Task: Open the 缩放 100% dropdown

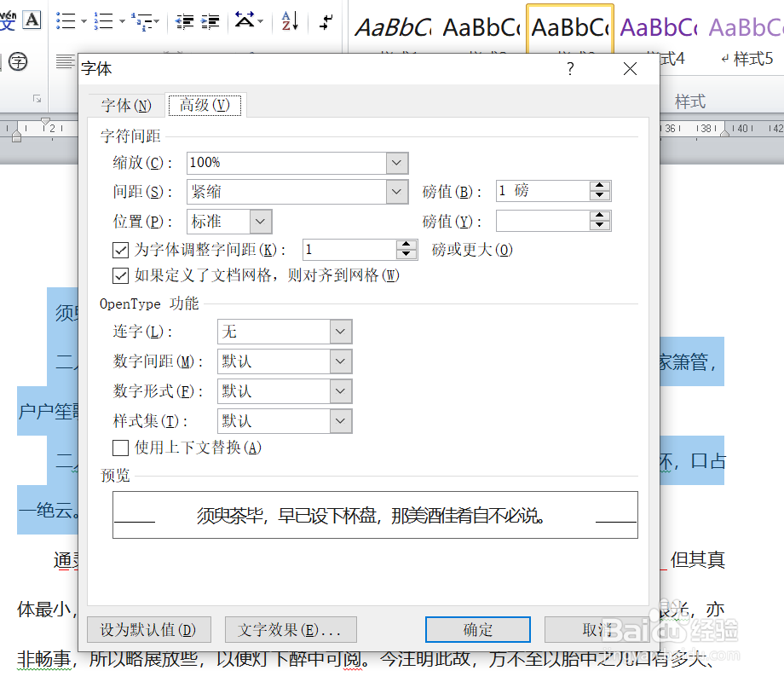Action: click(x=395, y=163)
